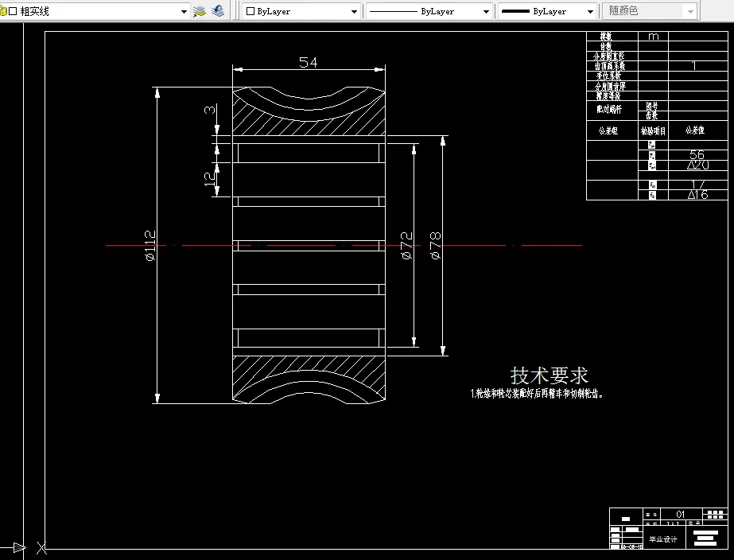
Task: Select the 3 vertical dimension text
Action: click(210, 110)
